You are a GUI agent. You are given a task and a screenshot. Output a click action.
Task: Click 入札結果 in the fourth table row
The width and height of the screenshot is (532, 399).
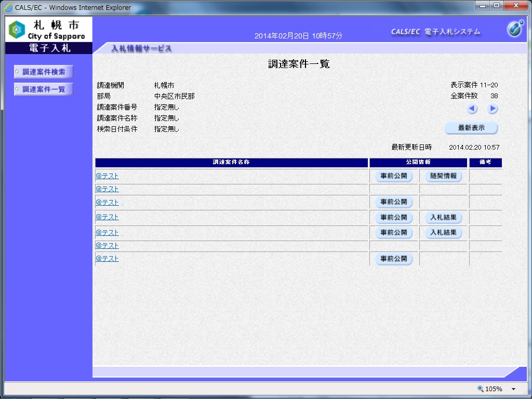click(444, 218)
